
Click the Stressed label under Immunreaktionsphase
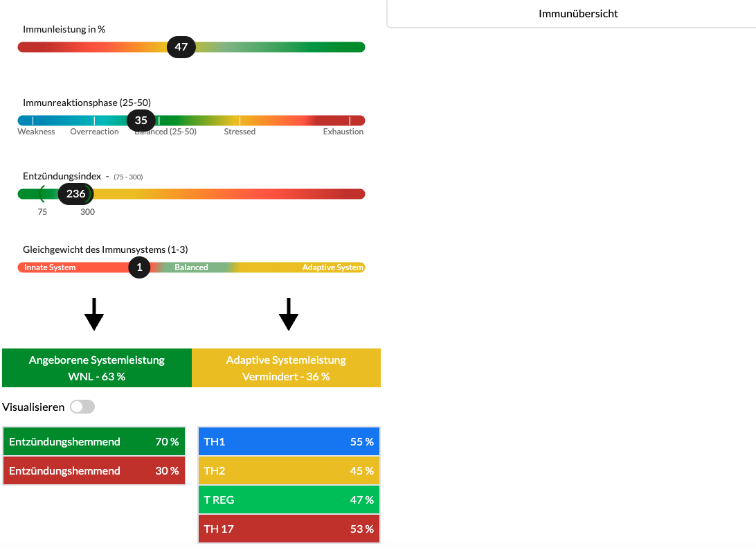coord(240,132)
